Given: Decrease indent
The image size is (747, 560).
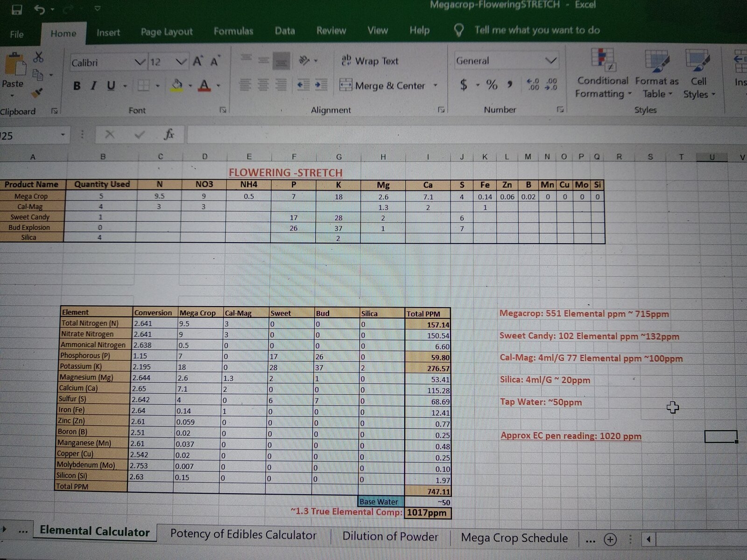Looking at the screenshot, I should pos(303,85).
